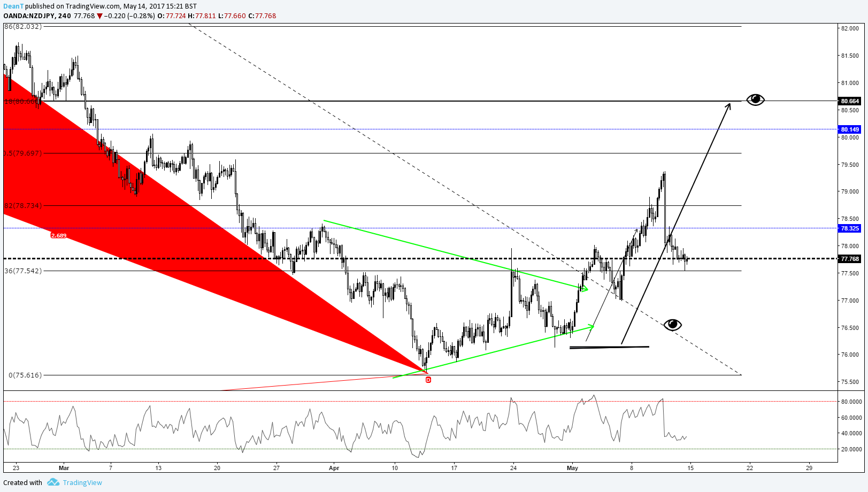Image resolution: width=868 pixels, height=492 pixels.
Task: Click the Fibonacci label 82(78.734)
Action: pyautogui.click(x=22, y=205)
